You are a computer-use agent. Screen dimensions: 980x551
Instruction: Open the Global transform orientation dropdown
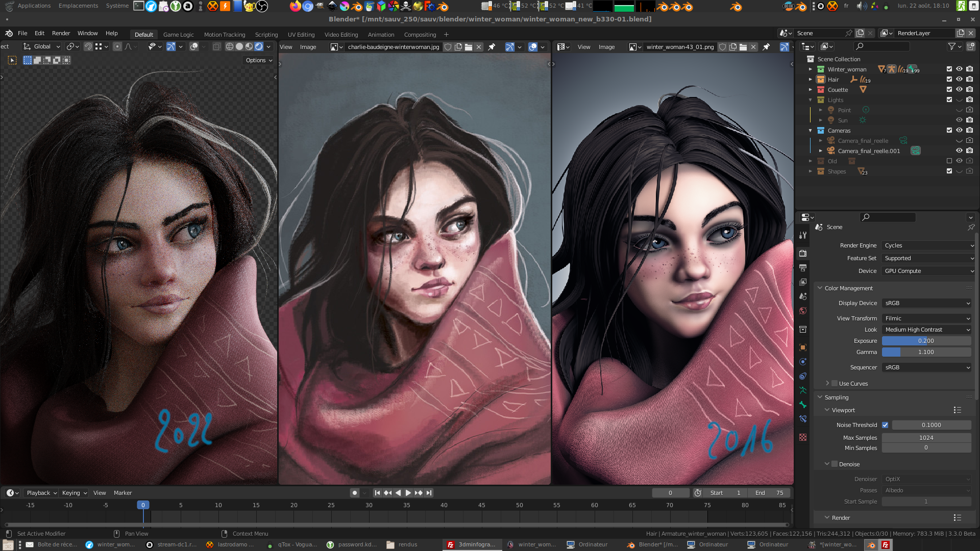pyautogui.click(x=42, y=46)
